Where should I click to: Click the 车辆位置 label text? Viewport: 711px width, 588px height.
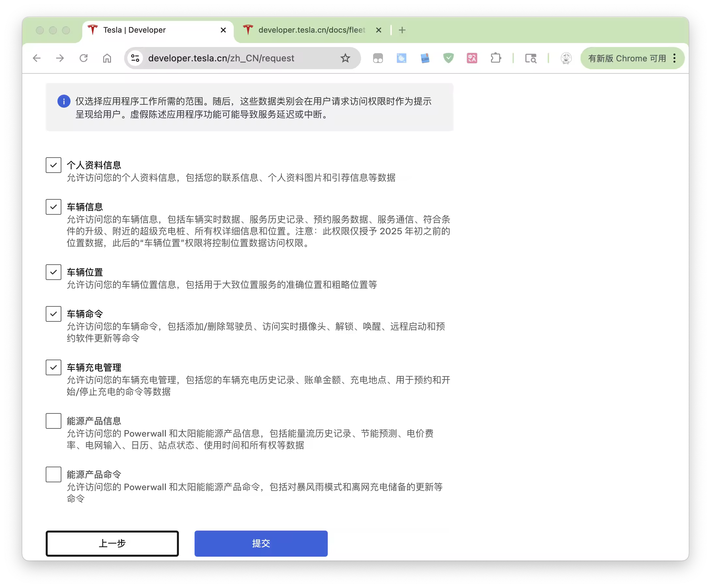point(85,272)
